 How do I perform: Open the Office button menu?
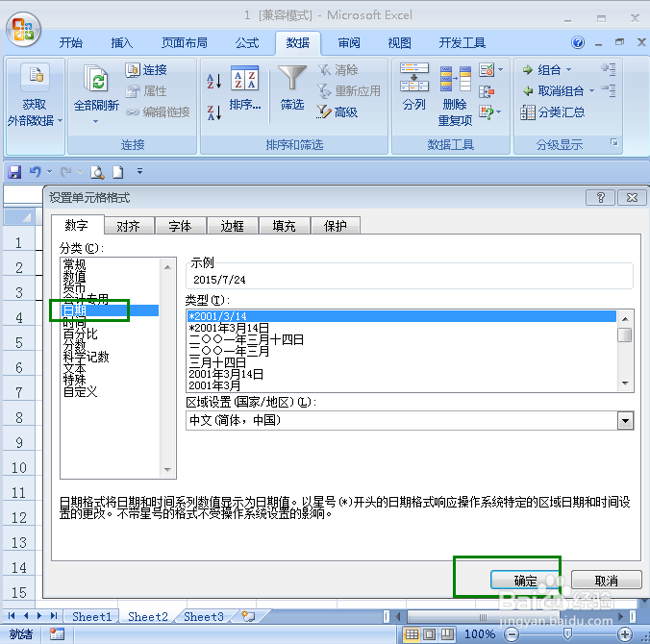[23, 30]
